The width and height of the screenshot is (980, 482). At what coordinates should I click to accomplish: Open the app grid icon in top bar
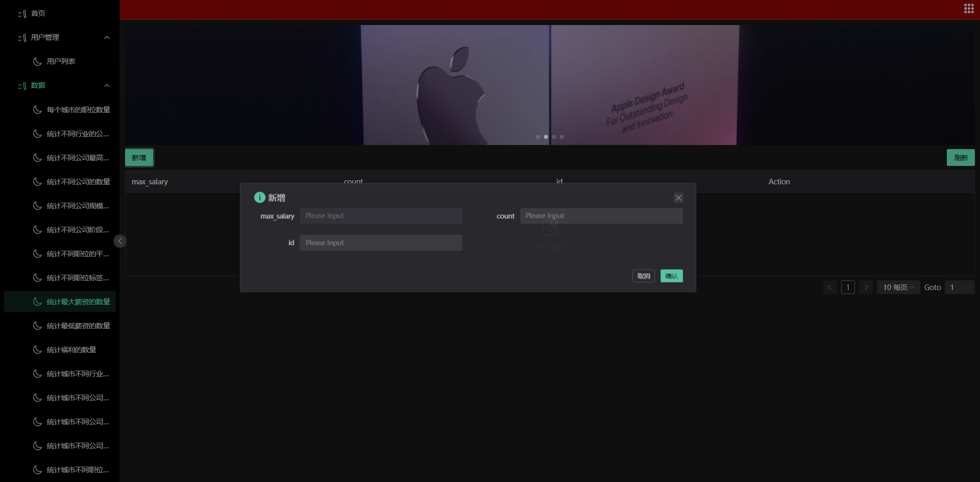(969, 8)
